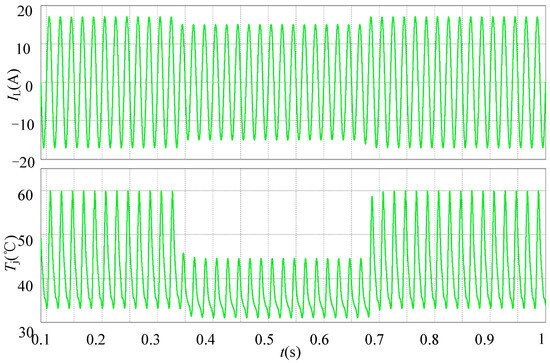
Task: Select the 50 tick on temperature axis
Action: click(x=25, y=240)
